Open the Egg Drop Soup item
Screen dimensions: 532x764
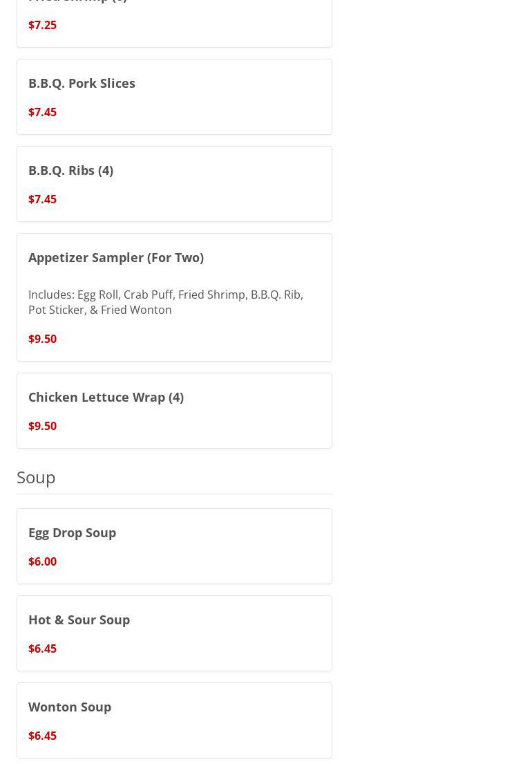coord(72,532)
